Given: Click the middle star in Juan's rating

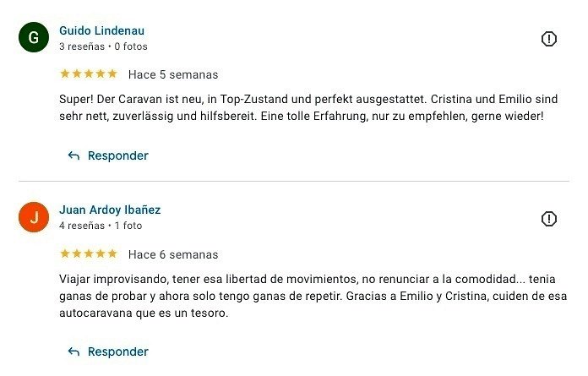Looking at the screenshot, I should 89,253.
